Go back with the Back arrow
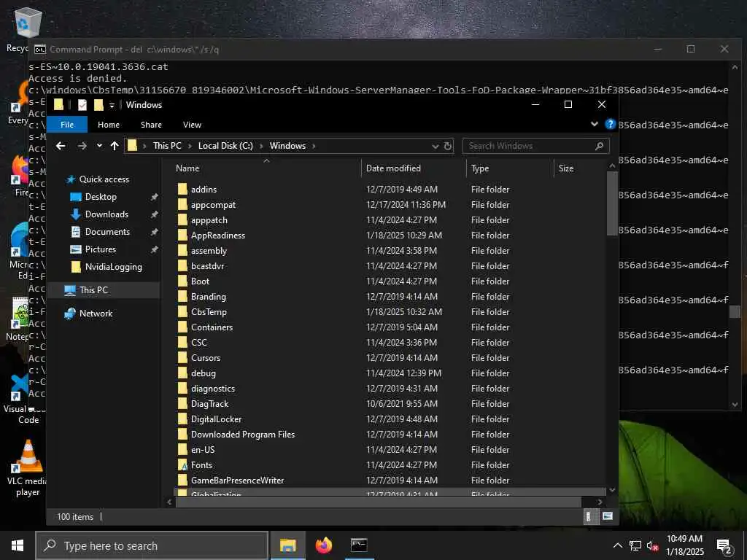The height and width of the screenshot is (560, 747). [61, 146]
